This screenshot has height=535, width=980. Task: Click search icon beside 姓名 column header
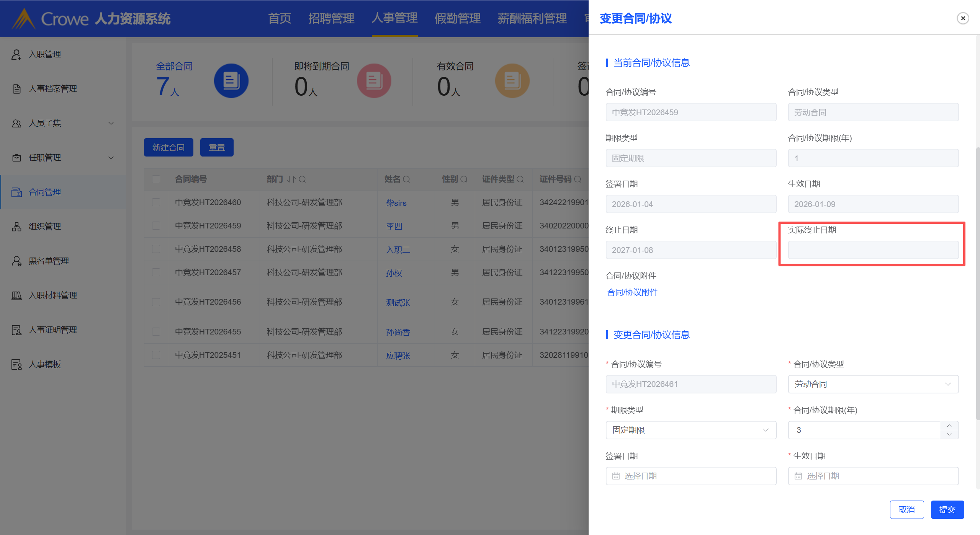click(407, 179)
